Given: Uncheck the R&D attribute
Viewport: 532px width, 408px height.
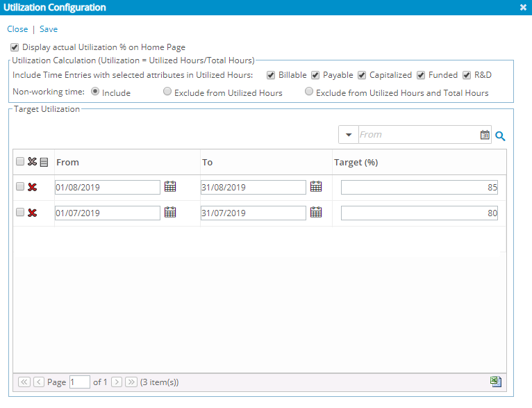Looking at the screenshot, I should click(467, 75).
